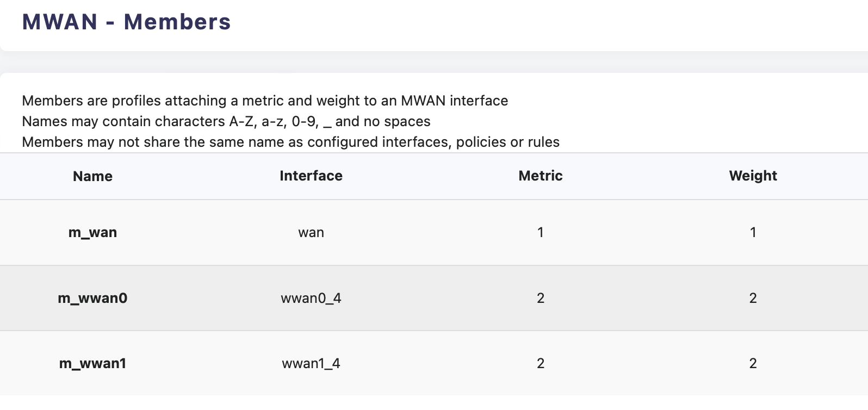Click the metric value for m_wan
Image resolution: width=868 pixels, height=410 pixels.
pyautogui.click(x=541, y=233)
